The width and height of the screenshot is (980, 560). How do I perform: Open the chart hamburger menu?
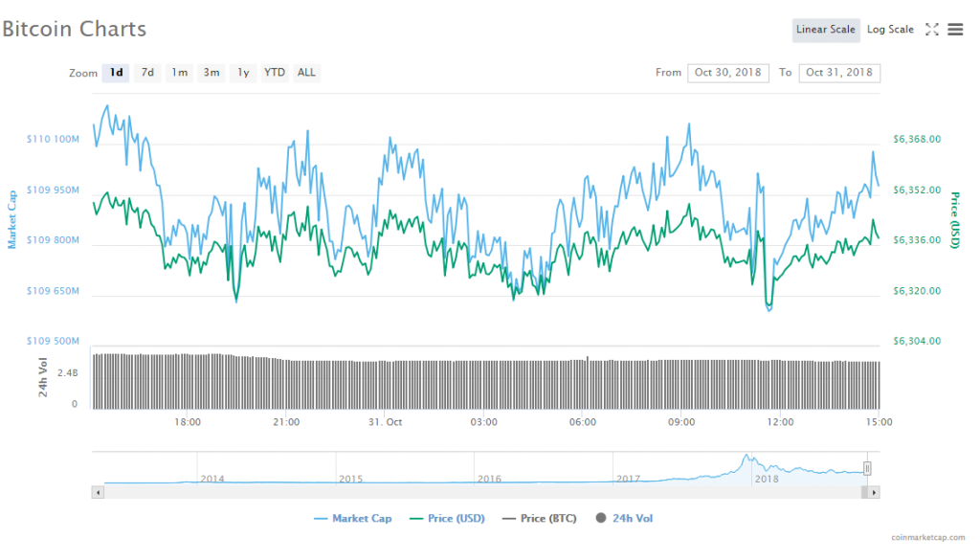pyautogui.click(x=955, y=30)
